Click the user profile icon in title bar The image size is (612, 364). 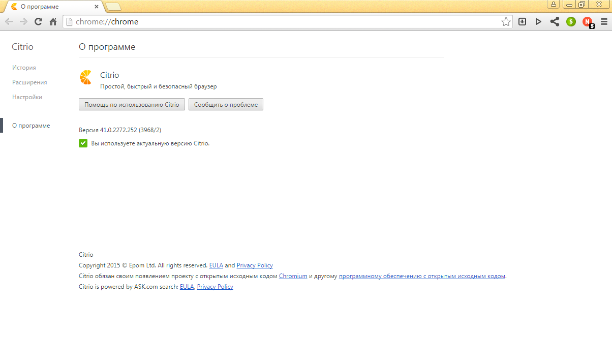[554, 4]
